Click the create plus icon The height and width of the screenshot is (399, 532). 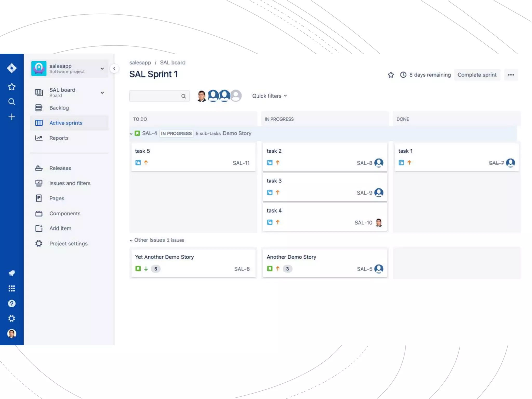(x=12, y=117)
